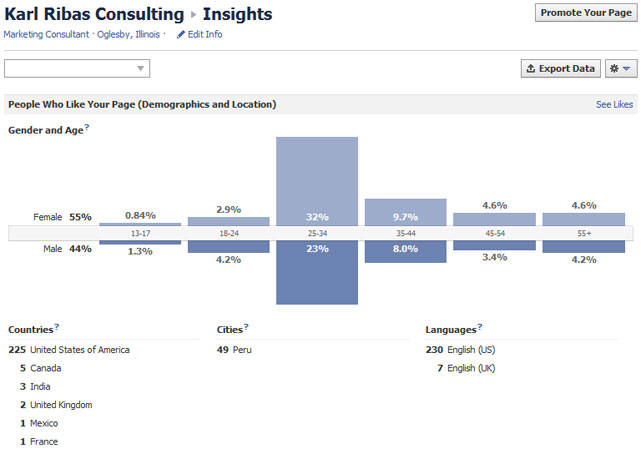Click the Female 35-44 bar showing 9.7%
The width and height of the screenshot is (641, 454).
tap(405, 212)
